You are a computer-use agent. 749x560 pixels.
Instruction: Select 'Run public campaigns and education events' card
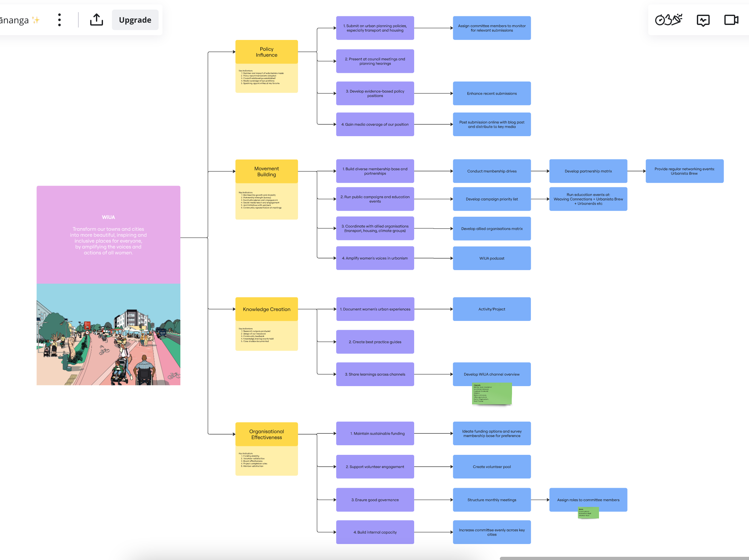point(375,199)
